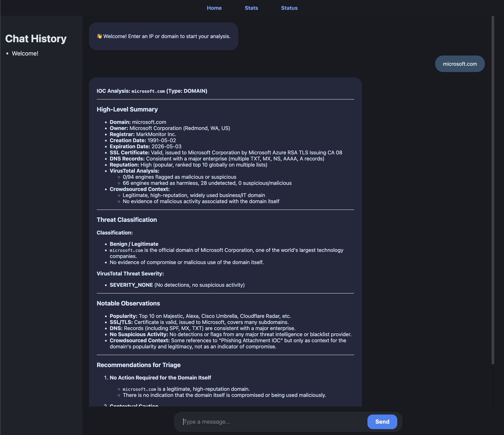Click the "IOC Analysis: microsoft.com (Type: DOMAIN)" title
The width and height of the screenshot is (504, 435).
(152, 91)
